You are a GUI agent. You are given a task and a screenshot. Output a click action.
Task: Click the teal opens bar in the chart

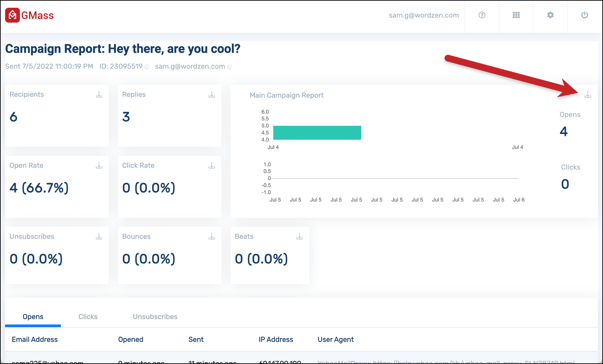[317, 133]
